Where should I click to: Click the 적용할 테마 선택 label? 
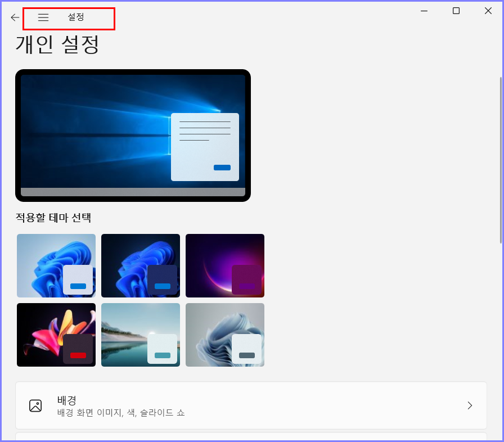tap(53, 218)
